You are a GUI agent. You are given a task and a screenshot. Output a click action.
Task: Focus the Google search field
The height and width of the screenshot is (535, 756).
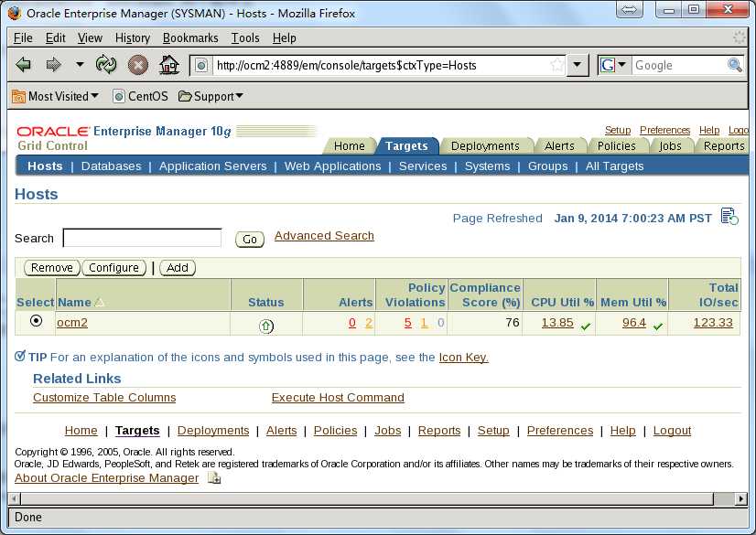click(679, 65)
